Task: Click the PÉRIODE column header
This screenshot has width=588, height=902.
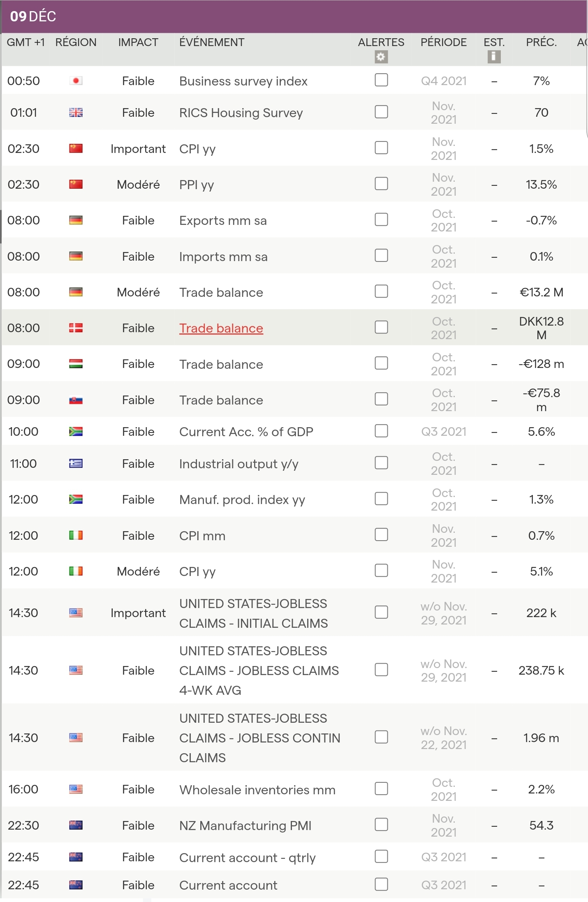Action: point(443,42)
